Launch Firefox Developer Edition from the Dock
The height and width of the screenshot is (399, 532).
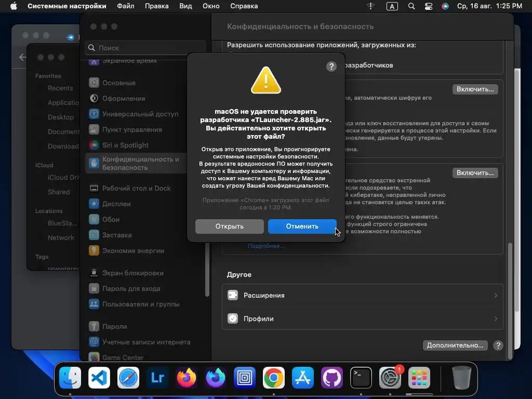coord(216,378)
